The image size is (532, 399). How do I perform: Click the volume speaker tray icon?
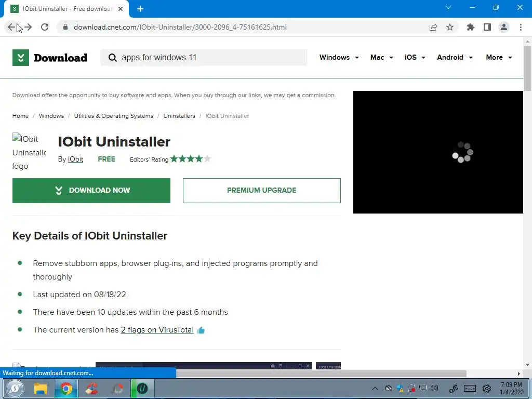pos(434,389)
